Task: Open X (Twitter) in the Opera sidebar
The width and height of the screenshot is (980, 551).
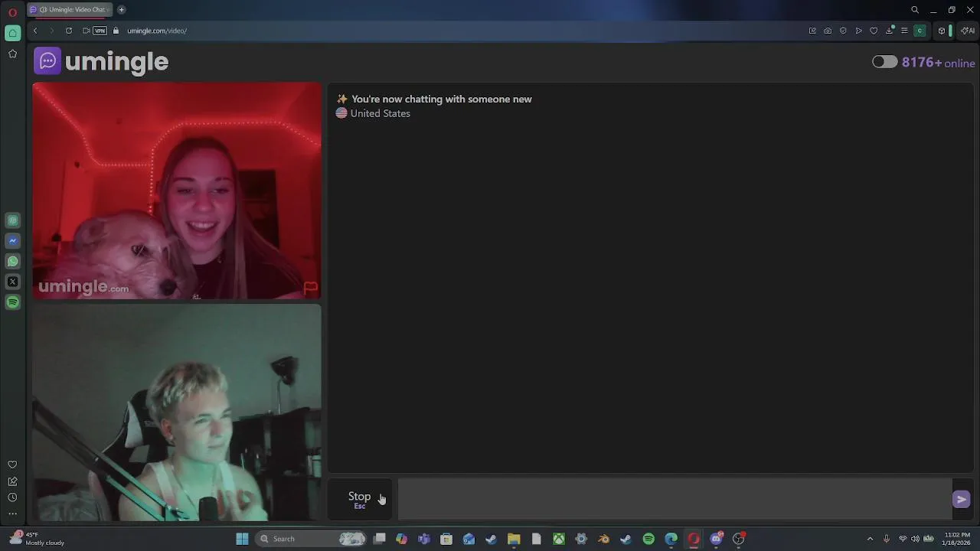Action: (x=12, y=282)
